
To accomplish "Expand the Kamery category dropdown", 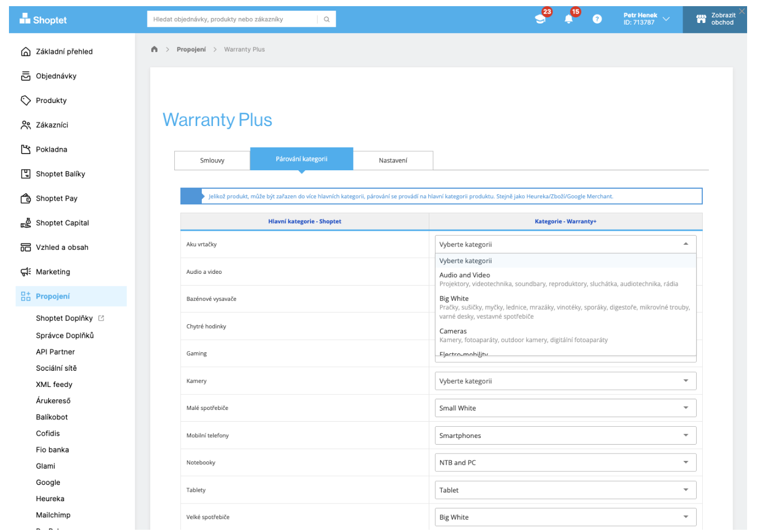I will [565, 381].
